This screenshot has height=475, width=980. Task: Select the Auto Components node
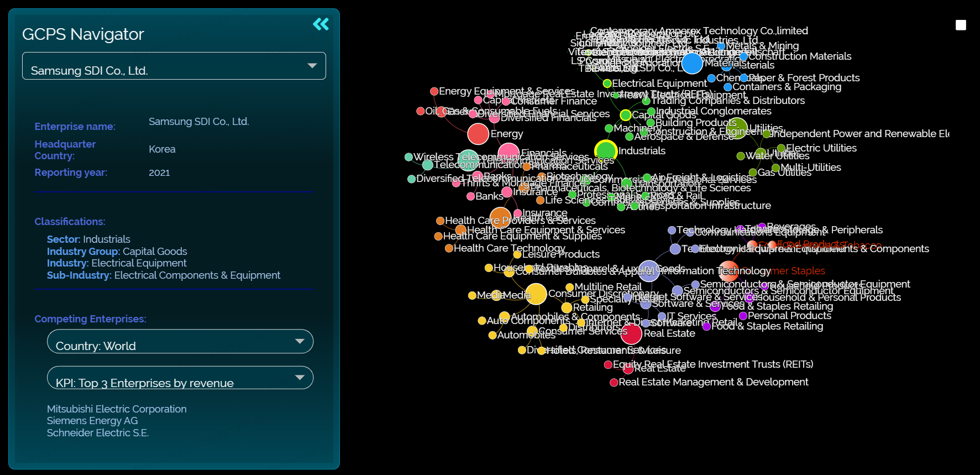point(482,321)
